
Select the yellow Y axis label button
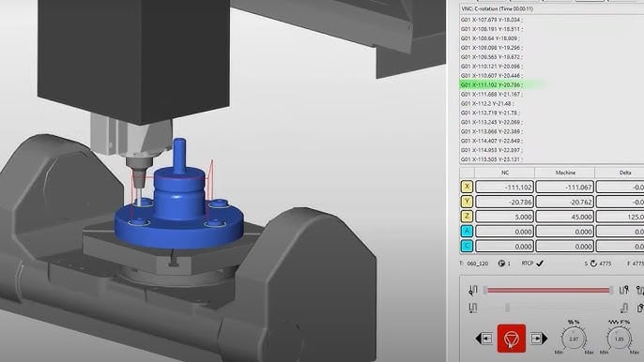coord(467,202)
